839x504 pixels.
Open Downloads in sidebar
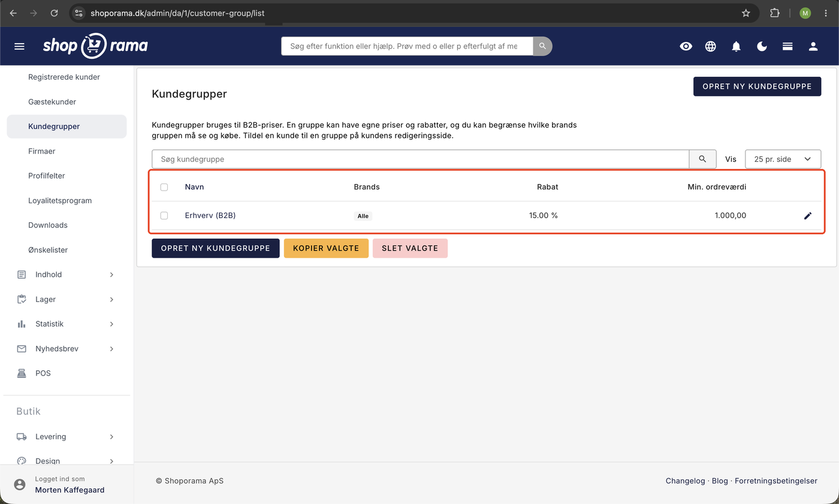(48, 225)
